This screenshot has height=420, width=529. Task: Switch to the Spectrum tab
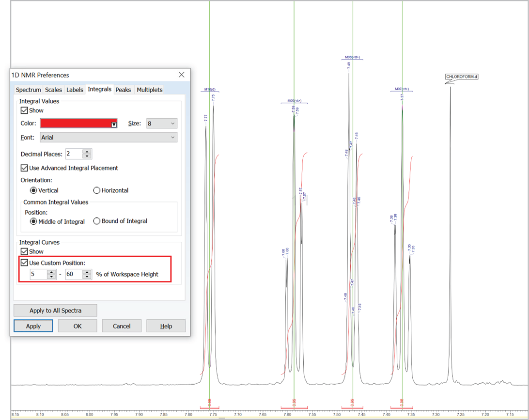coord(28,90)
